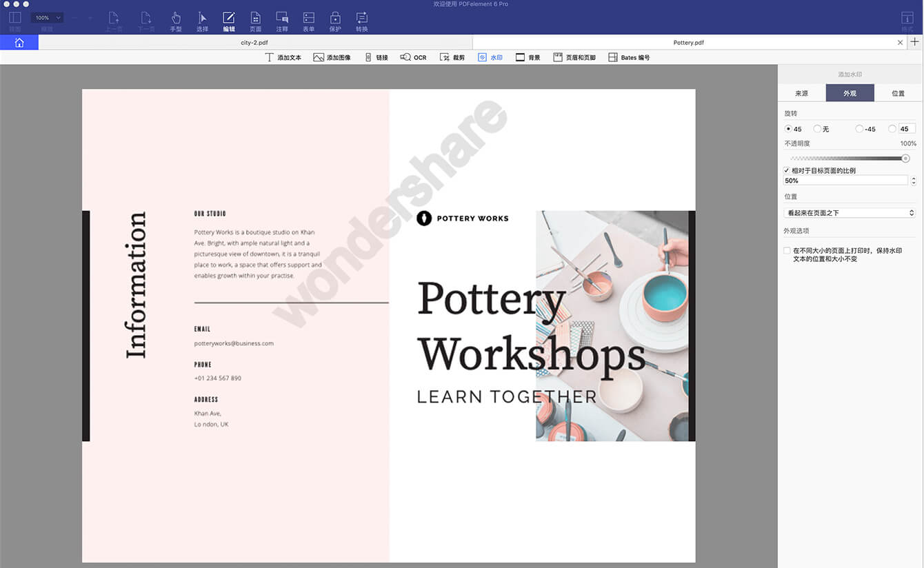Select the 手型 hand tool
924x568 pixels.
pyautogui.click(x=176, y=21)
